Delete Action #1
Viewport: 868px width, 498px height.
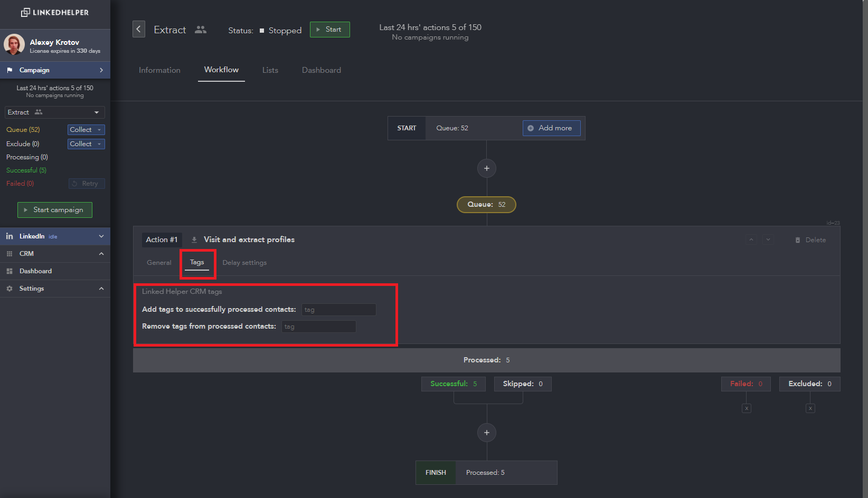point(810,240)
